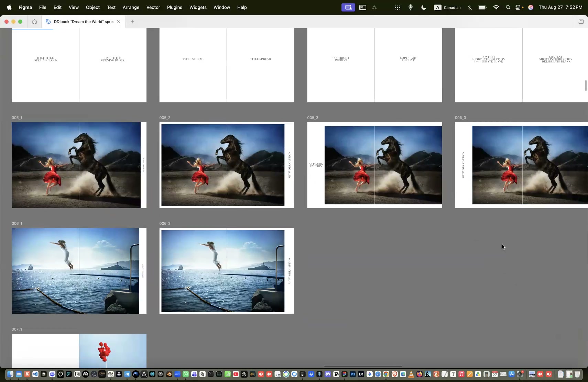Open the Apple menu

(9, 7)
